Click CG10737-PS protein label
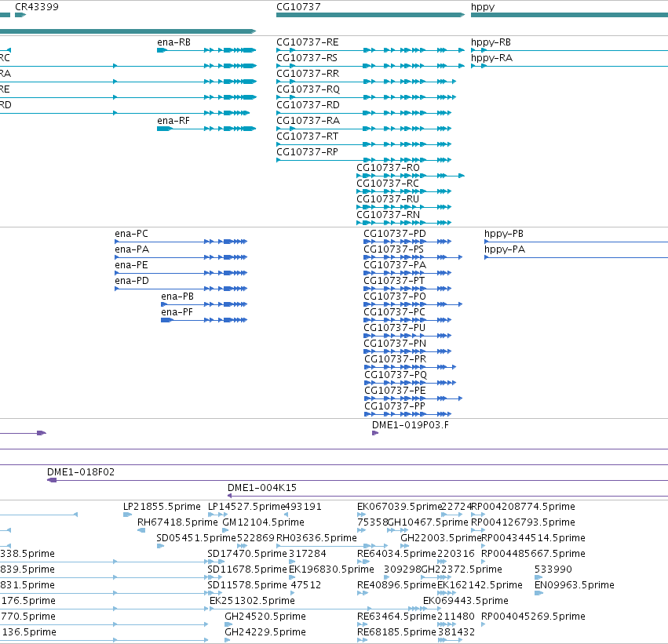Image resolution: width=668 pixels, height=644 pixels. [393, 249]
